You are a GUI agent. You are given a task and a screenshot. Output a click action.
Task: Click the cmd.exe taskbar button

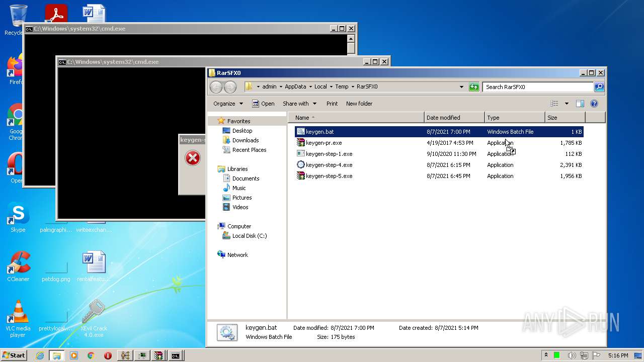coord(176,355)
